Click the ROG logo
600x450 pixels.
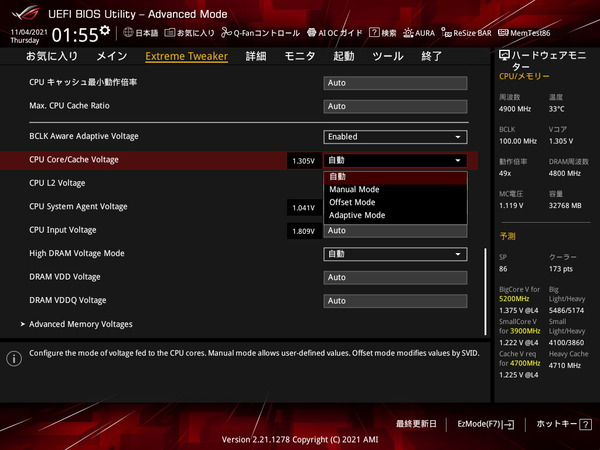point(25,13)
